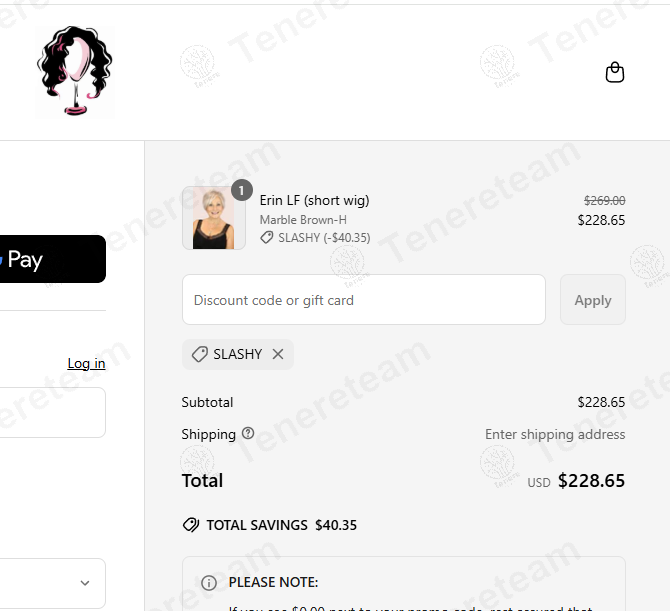The height and width of the screenshot is (611, 670).
Task: Click the quantity badge on the product image
Action: (x=241, y=190)
